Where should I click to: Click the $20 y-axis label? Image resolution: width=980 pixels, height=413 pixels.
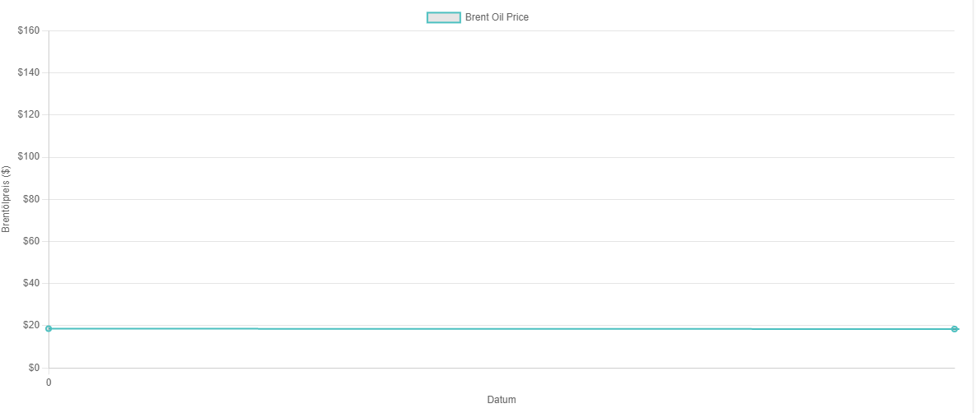31,325
